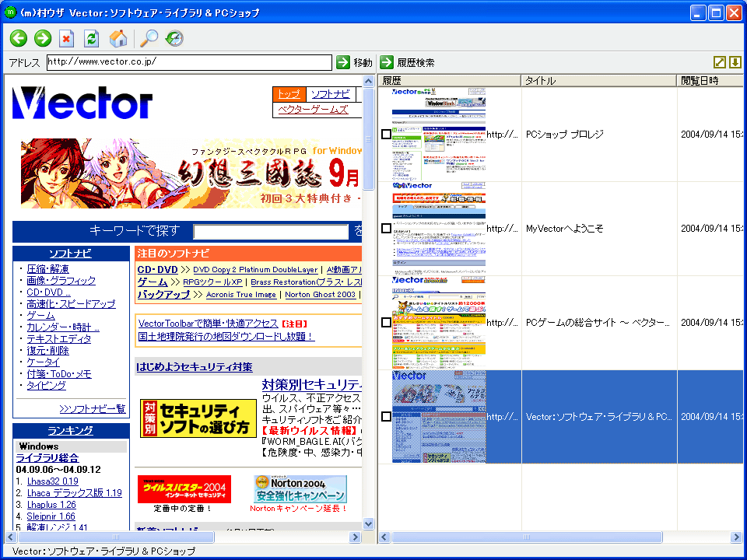This screenshot has height=560, width=747.
Task: Click the 幻想三國誌 game banner
Action: (x=191, y=173)
